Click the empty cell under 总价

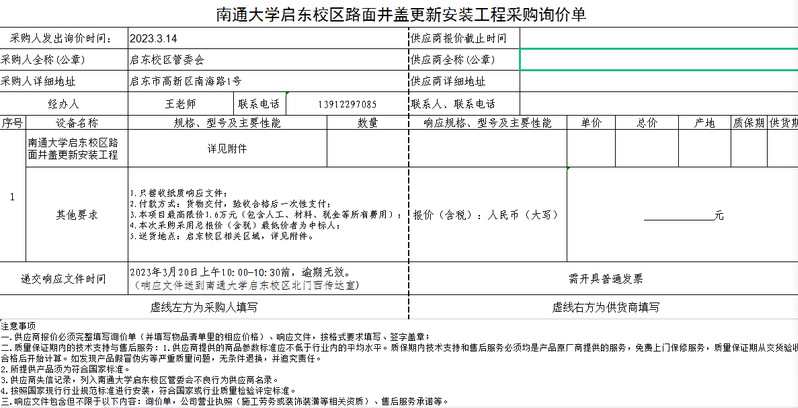(647, 149)
